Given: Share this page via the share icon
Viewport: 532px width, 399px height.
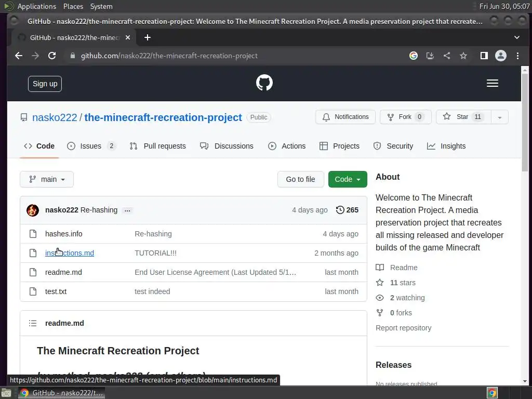Looking at the screenshot, I should coord(447,56).
